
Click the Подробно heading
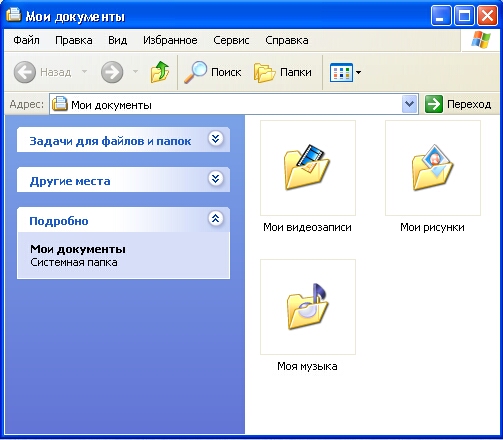click(x=59, y=221)
